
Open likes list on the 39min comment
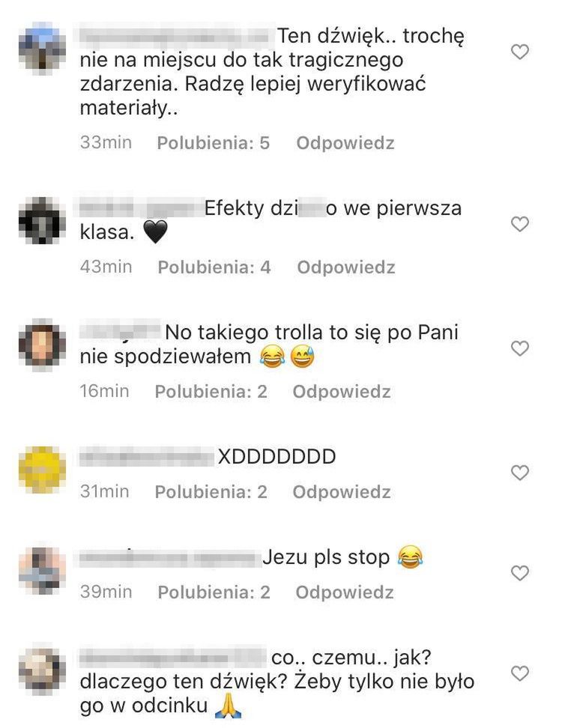tap(214, 592)
